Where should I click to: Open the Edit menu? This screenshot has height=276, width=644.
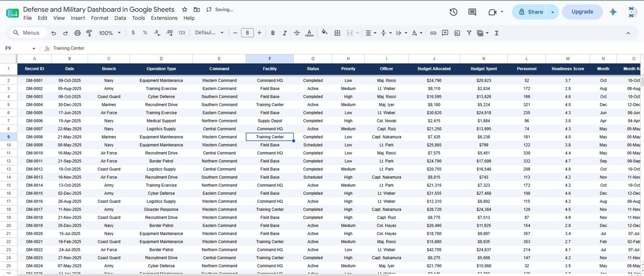(42, 18)
